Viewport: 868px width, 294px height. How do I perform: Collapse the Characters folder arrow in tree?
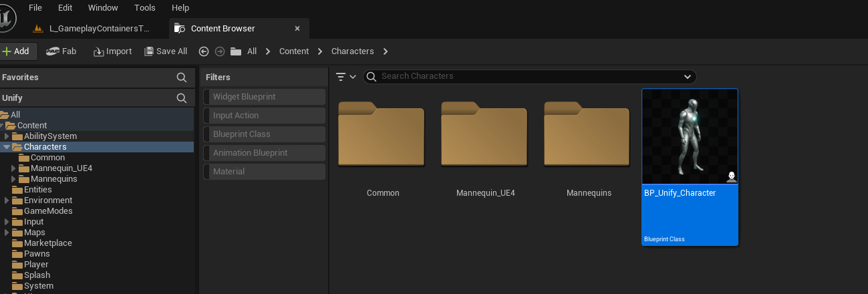click(x=7, y=147)
